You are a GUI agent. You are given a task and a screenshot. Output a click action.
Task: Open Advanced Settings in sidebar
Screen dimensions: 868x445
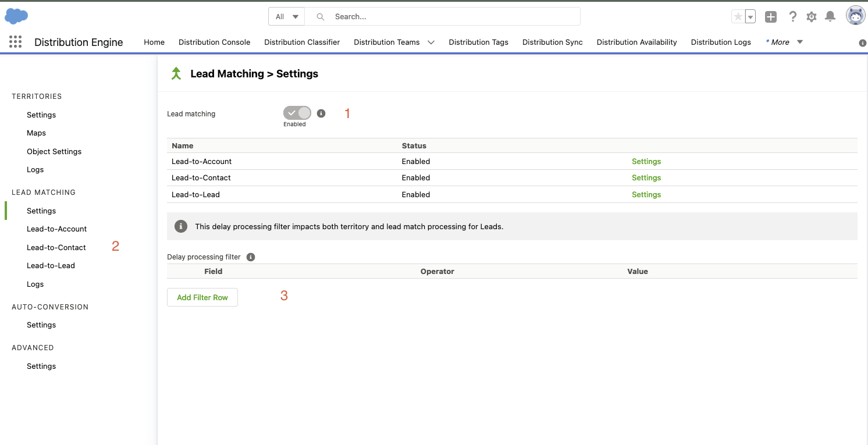[41, 366]
